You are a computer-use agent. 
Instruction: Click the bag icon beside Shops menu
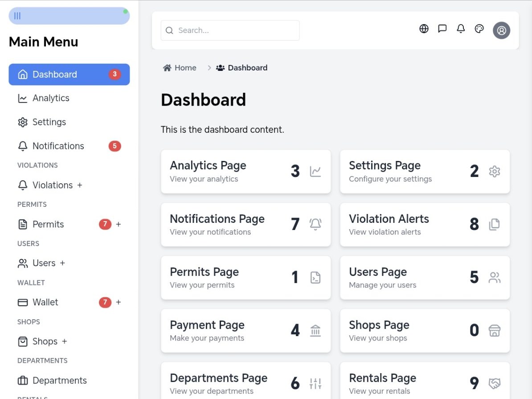(x=23, y=341)
